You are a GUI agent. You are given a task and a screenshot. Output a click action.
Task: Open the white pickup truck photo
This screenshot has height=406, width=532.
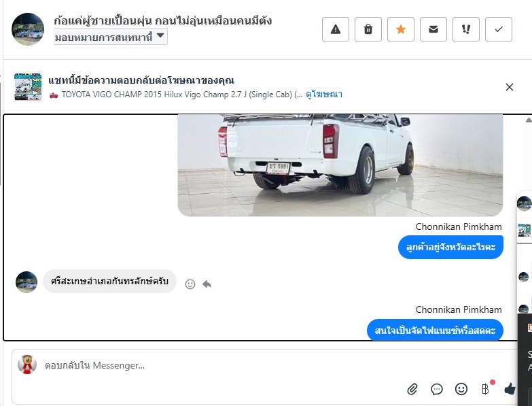point(340,165)
